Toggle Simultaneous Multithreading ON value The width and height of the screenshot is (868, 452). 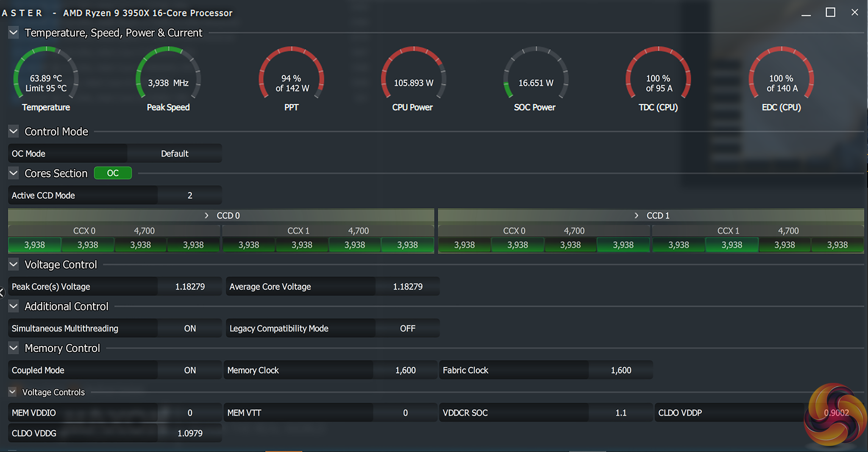coord(190,329)
